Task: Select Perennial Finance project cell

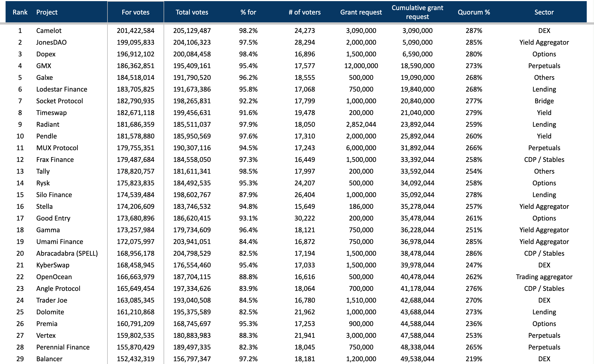Action: coord(63,347)
